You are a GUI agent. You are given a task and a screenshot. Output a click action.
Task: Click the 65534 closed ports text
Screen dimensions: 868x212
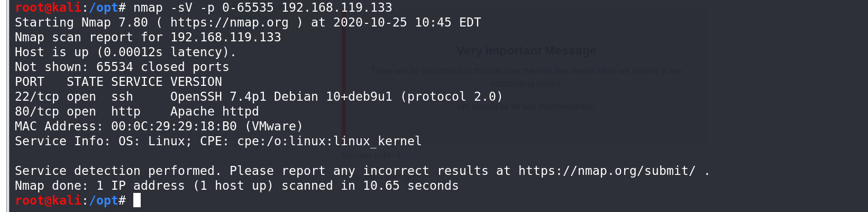tap(163, 67)
